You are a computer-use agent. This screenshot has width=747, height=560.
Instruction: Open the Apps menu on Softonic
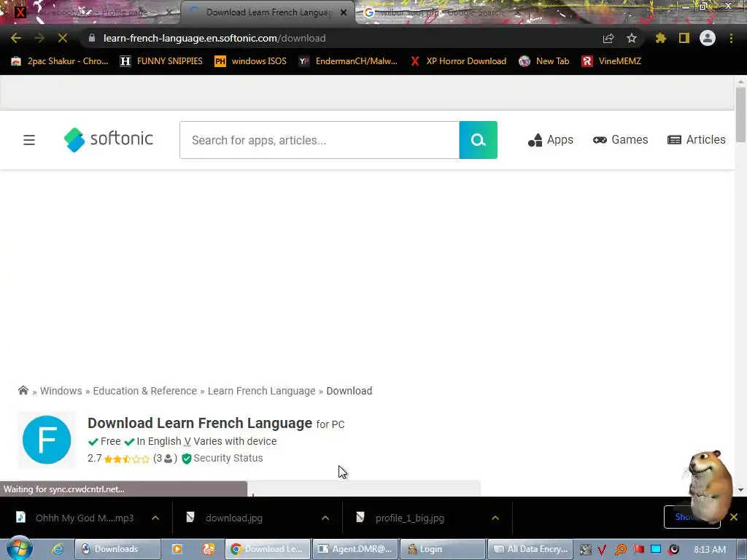(x=551, y=139)
